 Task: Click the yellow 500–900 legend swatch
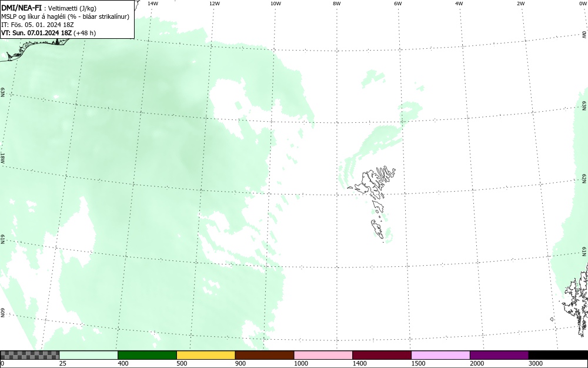[x=206, y=355]
